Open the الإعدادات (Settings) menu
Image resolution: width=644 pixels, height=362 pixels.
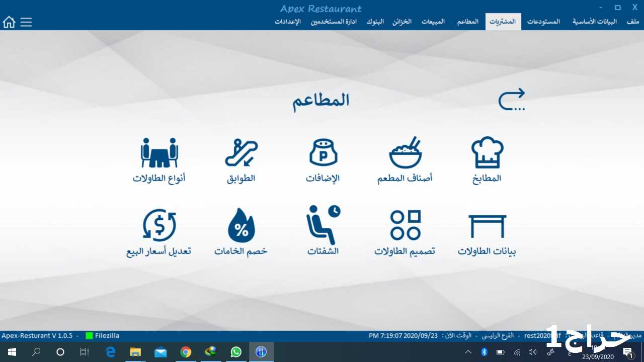point(288,22)
